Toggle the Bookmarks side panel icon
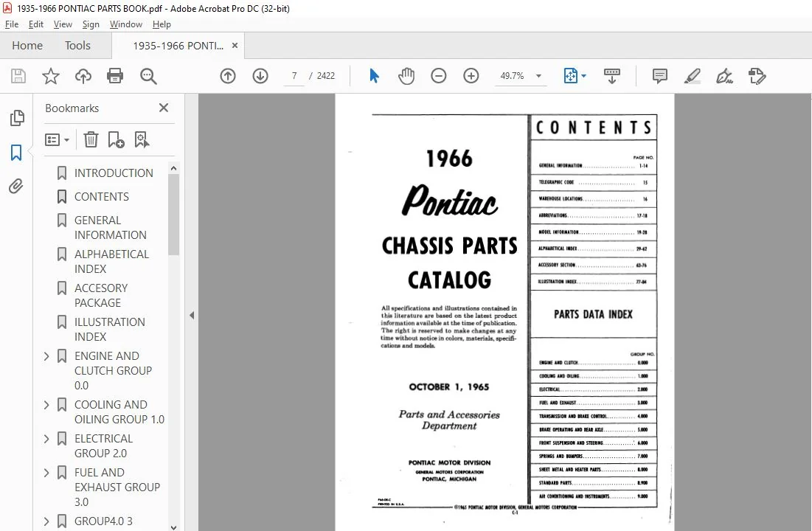Image resolution: width=812 pixels, height=531 pixels. click(x=16, y=153)
